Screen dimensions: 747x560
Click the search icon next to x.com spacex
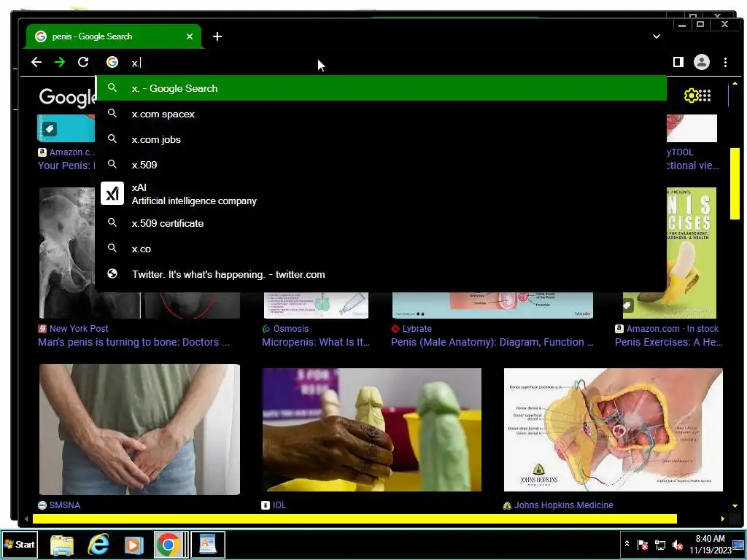click(x=112, y=113)
